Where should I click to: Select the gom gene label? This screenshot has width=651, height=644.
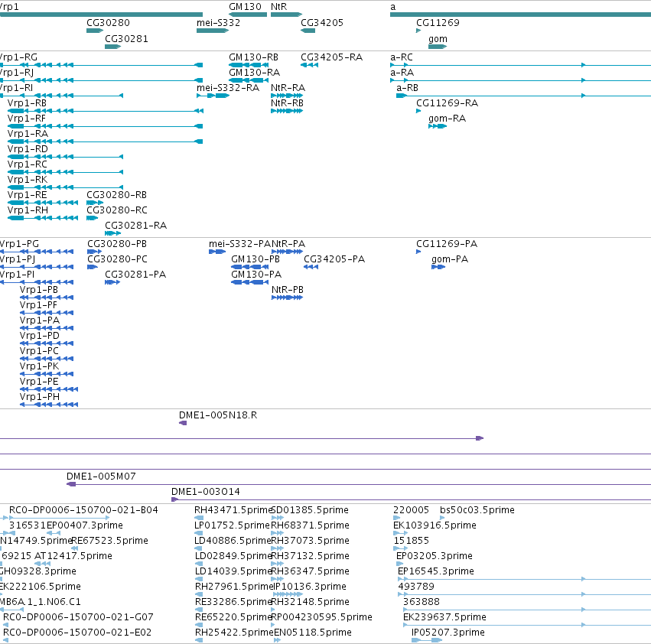point(438,39)
